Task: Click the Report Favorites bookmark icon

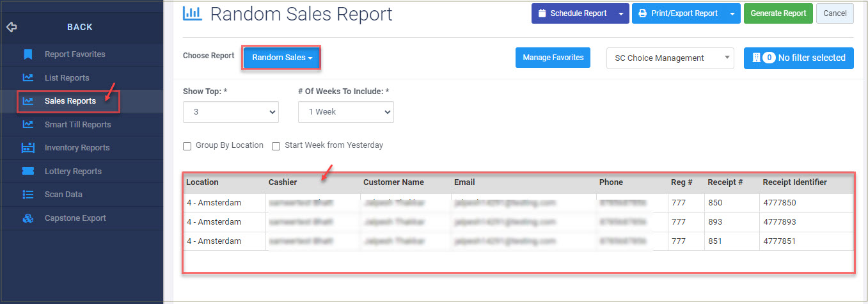Action: [28, 54]
